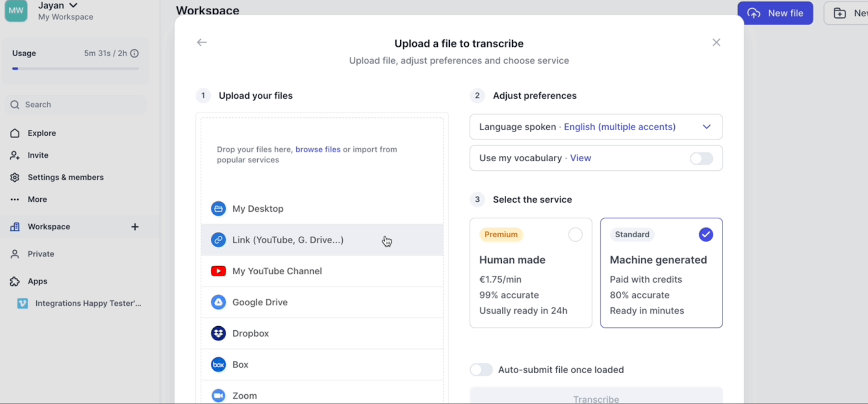
Task: Select Dropbox import source
Action: tap(322, 333)
